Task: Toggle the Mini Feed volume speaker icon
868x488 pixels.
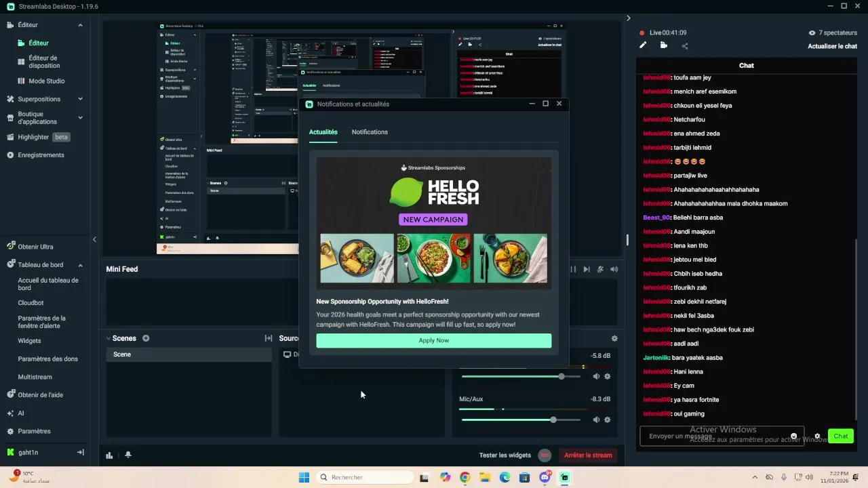Action: click(614, 269)
